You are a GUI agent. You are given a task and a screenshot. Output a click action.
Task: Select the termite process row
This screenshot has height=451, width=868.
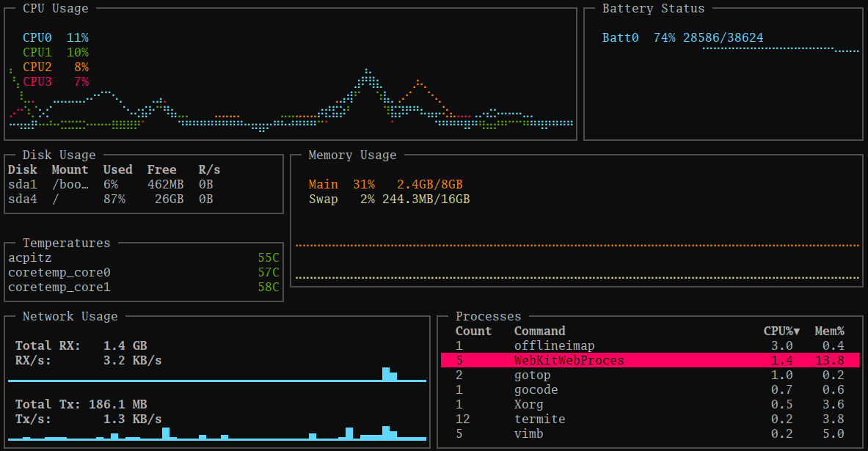[650, 419]
